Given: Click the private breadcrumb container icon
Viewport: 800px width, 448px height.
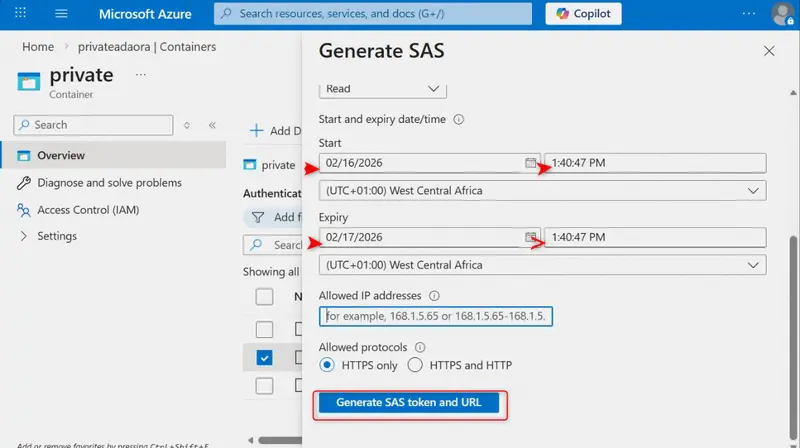Looking at the screenshot, I should (249, 165).
